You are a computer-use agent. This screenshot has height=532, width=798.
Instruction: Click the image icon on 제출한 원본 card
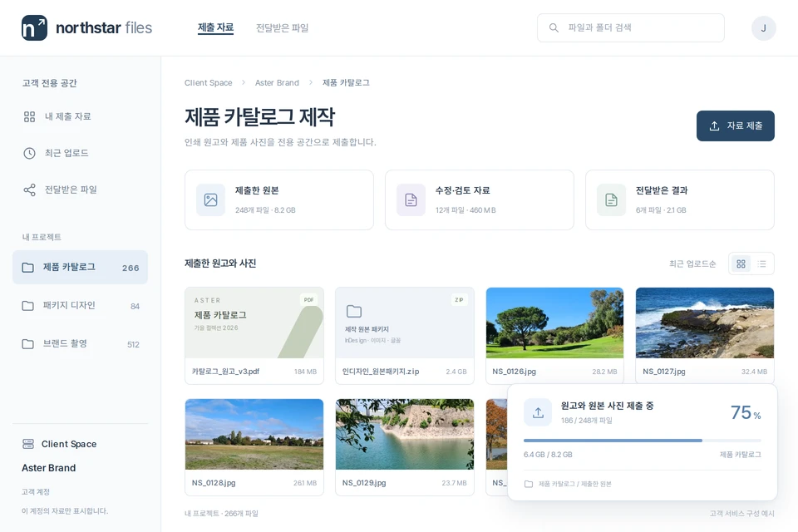coord(210,200)
